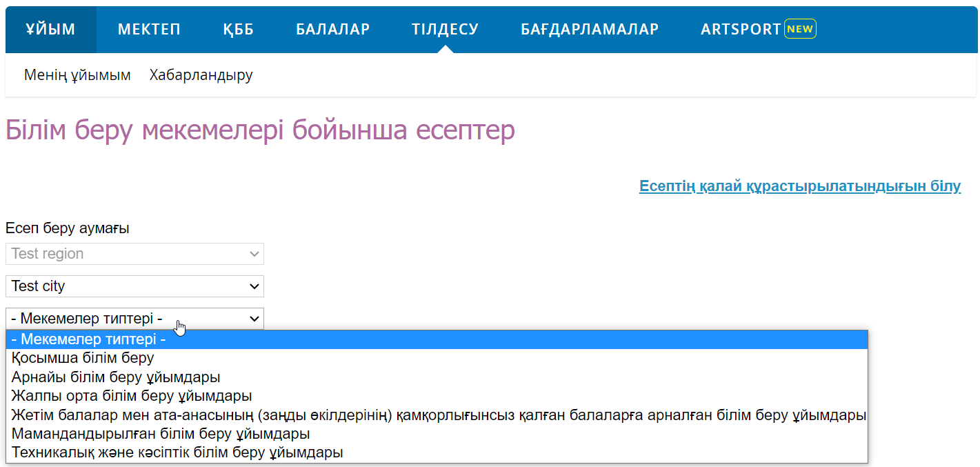
Task: Click the disabled Test region dropdown
Action: coord(134,254)
